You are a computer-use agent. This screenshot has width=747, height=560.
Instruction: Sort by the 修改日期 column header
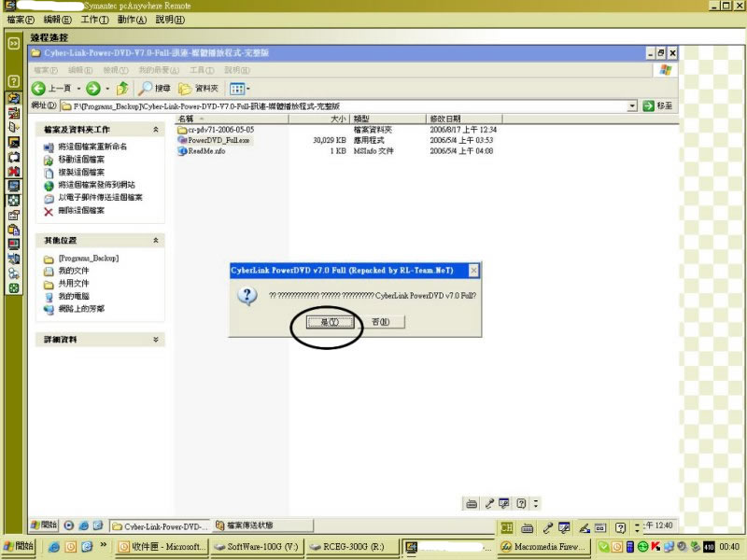[x=464, y=119]
